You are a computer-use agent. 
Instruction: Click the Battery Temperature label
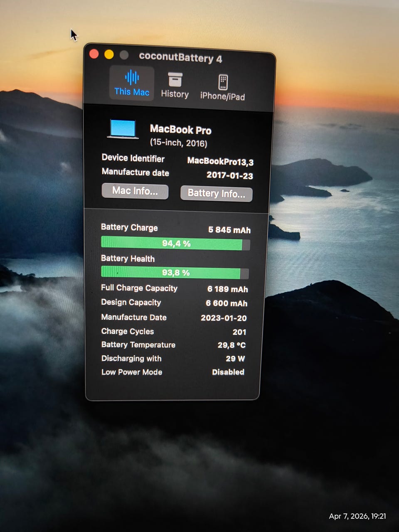click(138, 345)
